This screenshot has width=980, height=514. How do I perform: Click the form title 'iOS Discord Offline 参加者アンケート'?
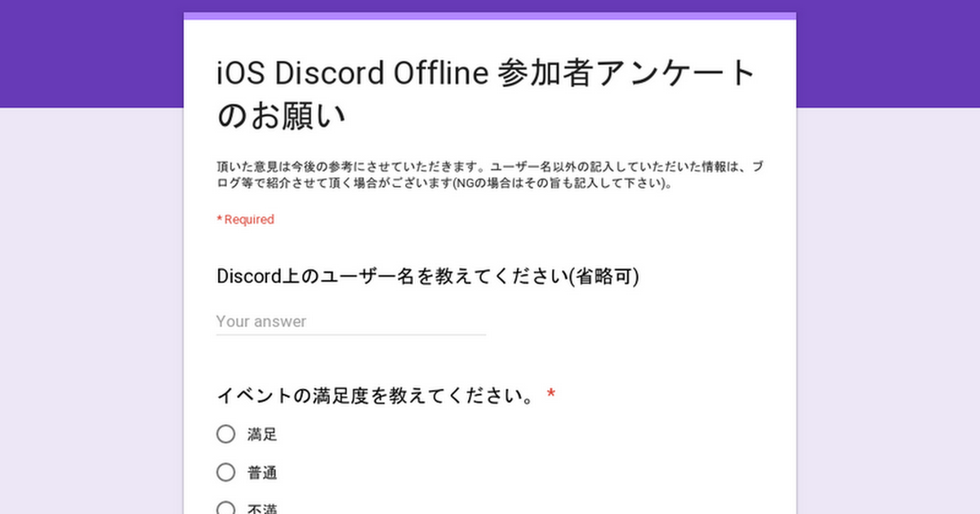486,73
